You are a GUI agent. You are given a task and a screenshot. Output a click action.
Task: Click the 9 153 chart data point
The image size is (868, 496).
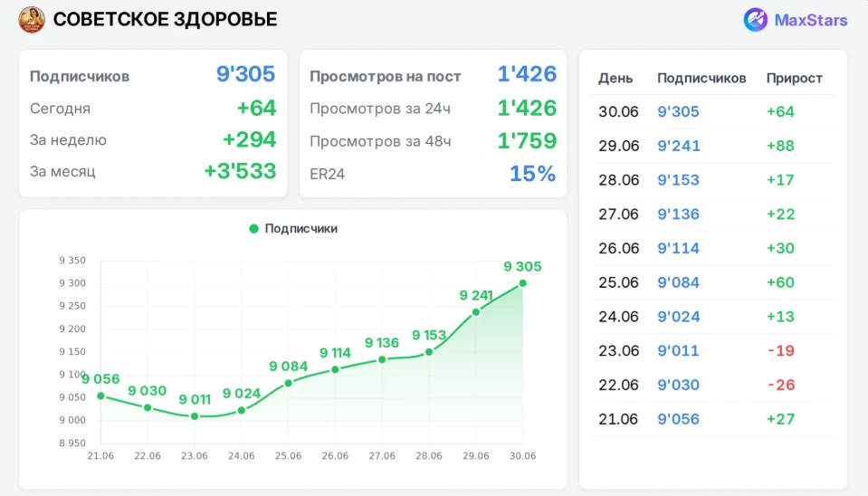tap(429, 352)
